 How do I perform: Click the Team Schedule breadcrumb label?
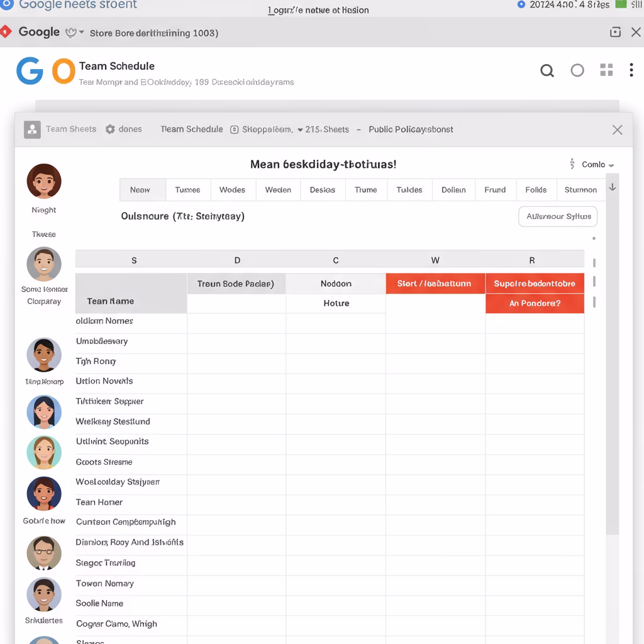coord(192,130)
